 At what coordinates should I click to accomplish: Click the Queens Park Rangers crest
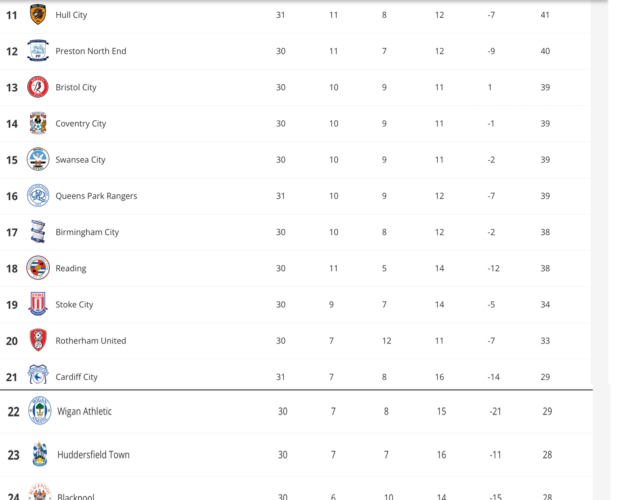tap(38, 195)
